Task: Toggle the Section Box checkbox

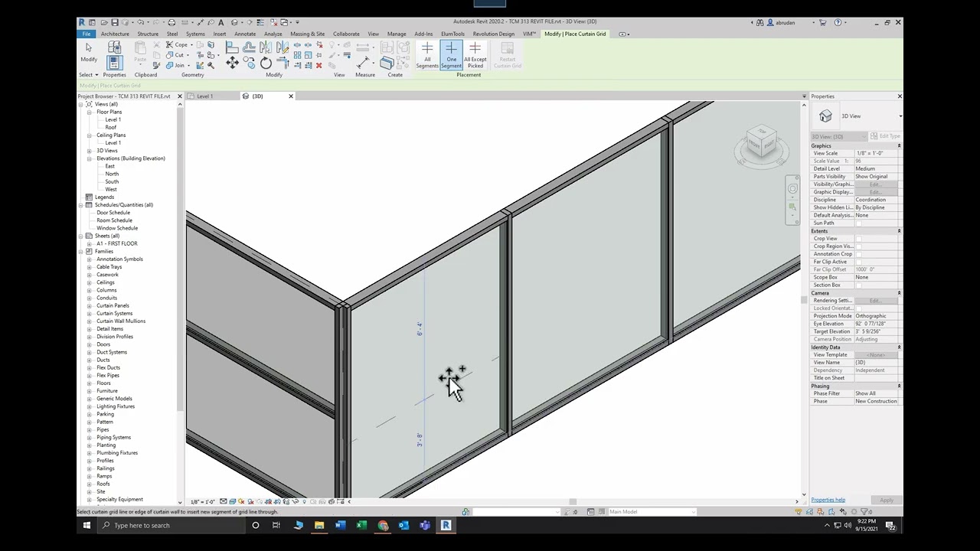Action: [x=858, y=285]
